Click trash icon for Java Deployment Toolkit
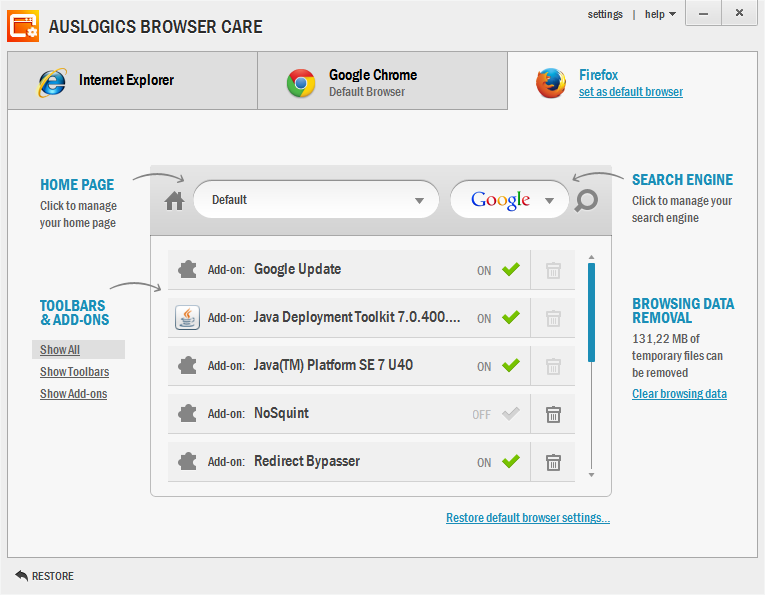The width and height of the screenshot is (765, 595). tap(553, 318)
